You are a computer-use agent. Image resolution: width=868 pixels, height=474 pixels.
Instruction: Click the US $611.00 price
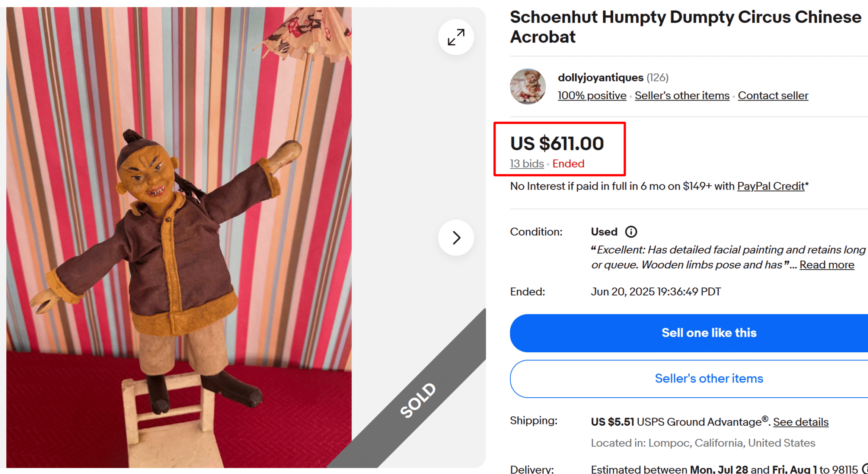point(557,144)
